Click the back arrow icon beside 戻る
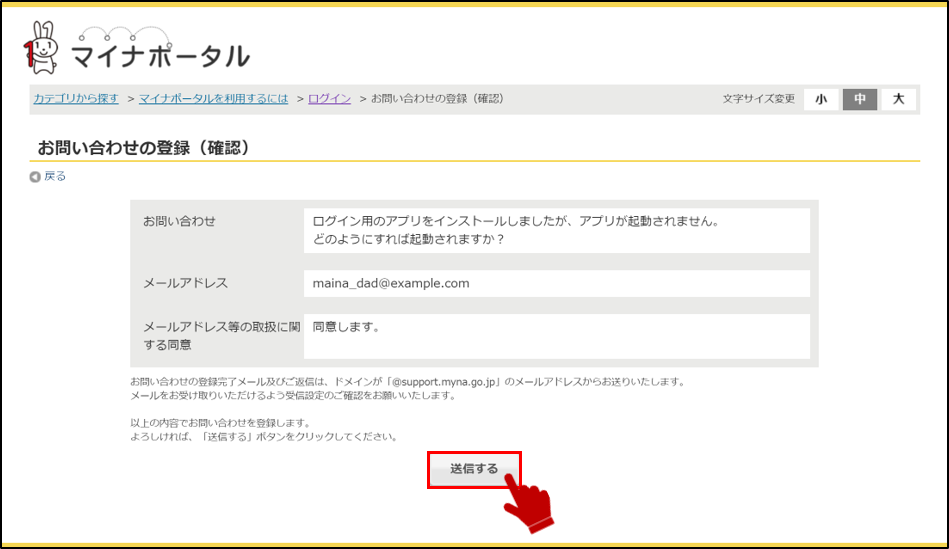949x549 pixels. pyautogui.click(x=35, y=177)
